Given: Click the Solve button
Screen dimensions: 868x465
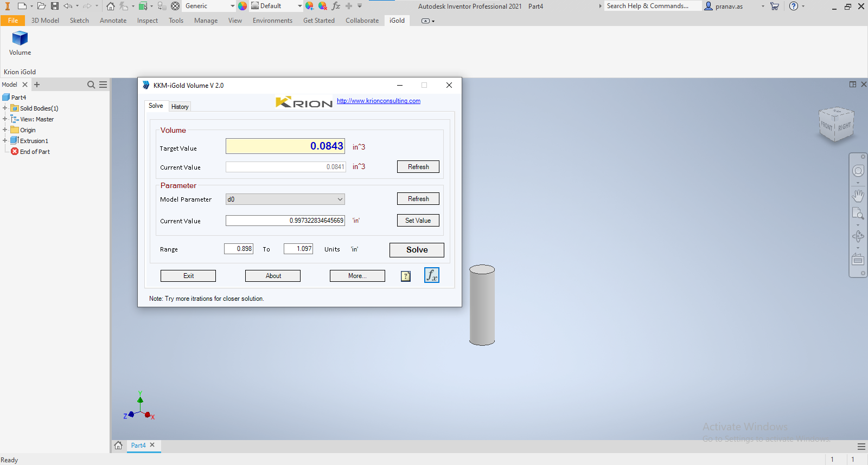Looking at the screenshot, I should click(417, 250).
